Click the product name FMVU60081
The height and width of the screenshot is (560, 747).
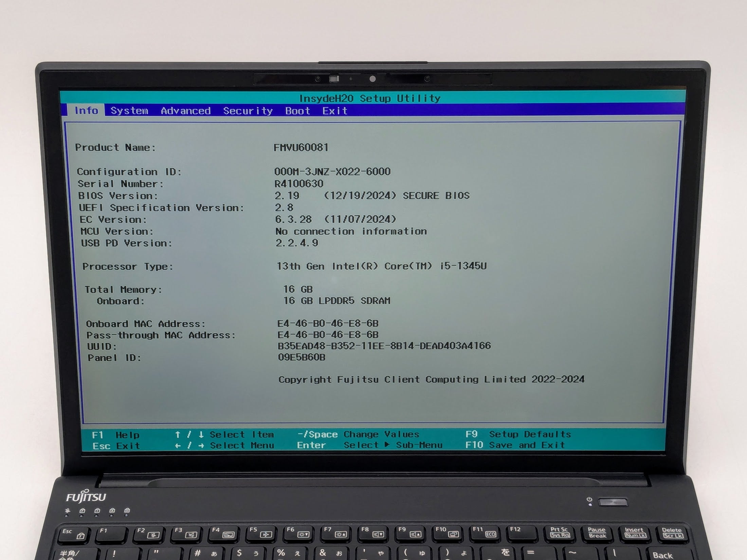(301, 147)
